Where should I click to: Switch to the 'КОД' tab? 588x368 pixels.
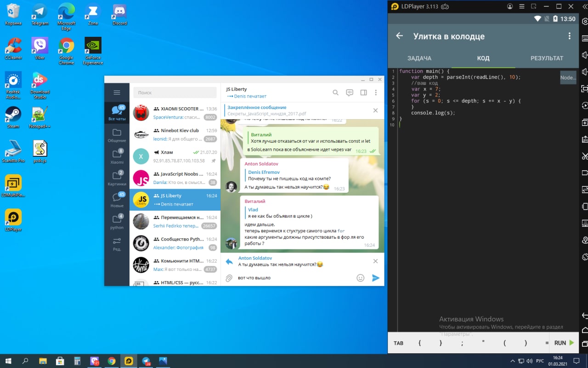click(x=483, y=58)
